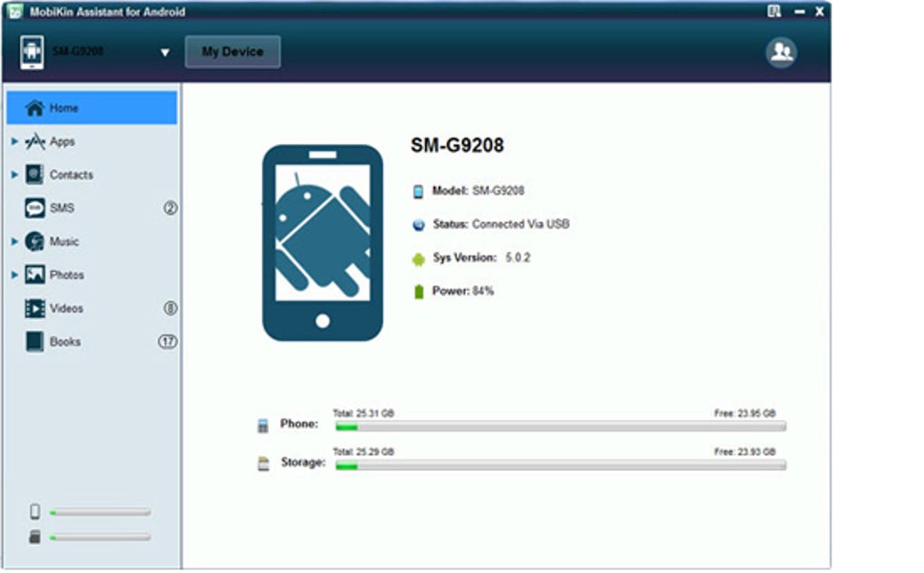Image resolution: width=924 pixels, height=573 pixels.
Task: Open the user account icon
Action: [782, 53]
